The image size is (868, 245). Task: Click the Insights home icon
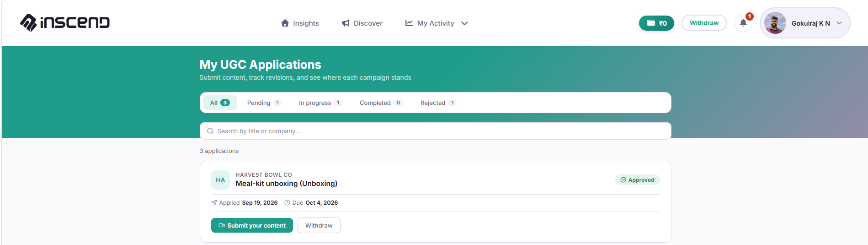pos(285,23)
